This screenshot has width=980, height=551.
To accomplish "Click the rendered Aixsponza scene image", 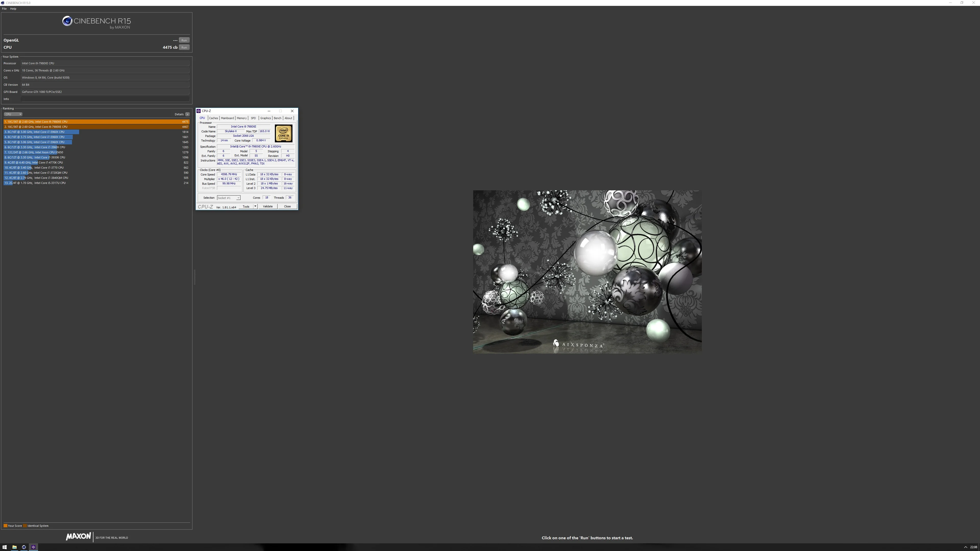I will point(587,272).
